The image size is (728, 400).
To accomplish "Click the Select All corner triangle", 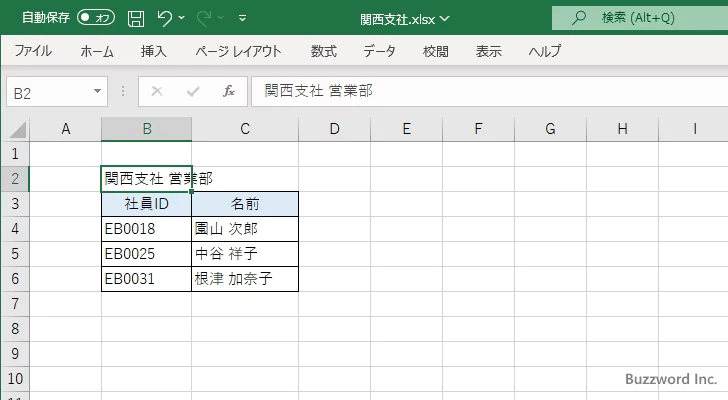I will 18,129.
